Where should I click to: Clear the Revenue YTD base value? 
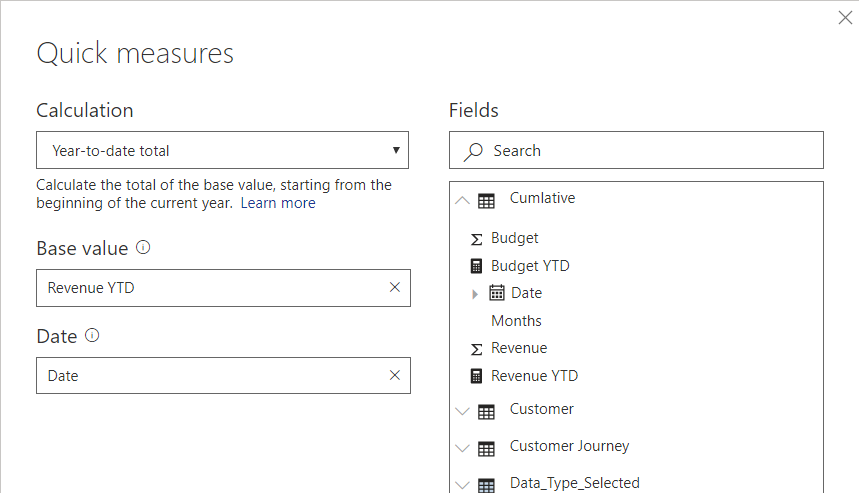[394, 287]
